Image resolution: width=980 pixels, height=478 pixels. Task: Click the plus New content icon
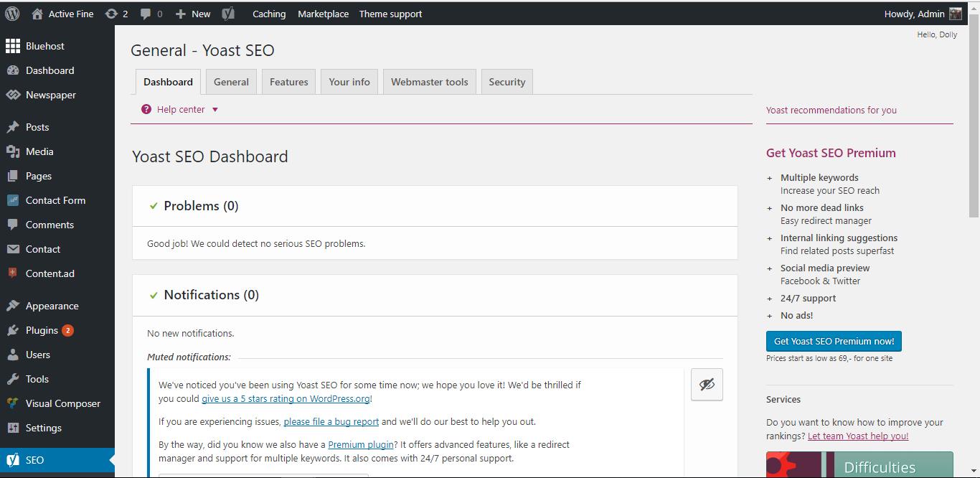click(x=181, y=14)
